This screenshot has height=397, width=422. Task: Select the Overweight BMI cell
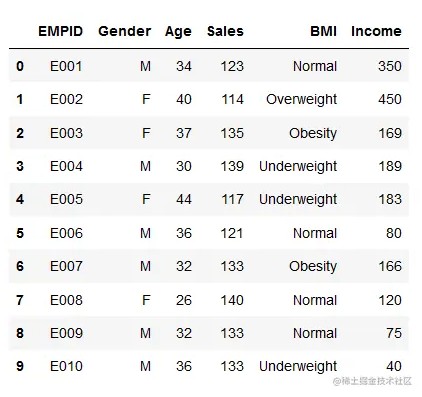point(301,100)
